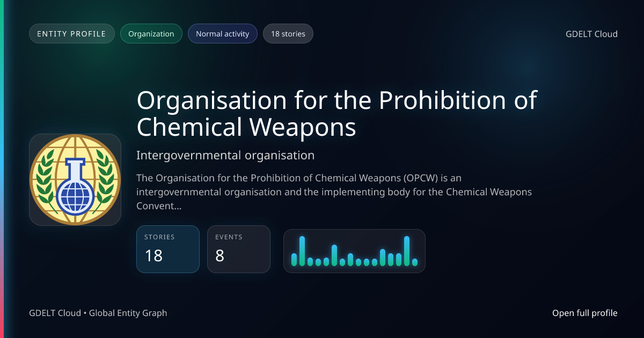Screen dimensions: 644x338
Task: Click the green Organization tag
Action: (151, 34)
